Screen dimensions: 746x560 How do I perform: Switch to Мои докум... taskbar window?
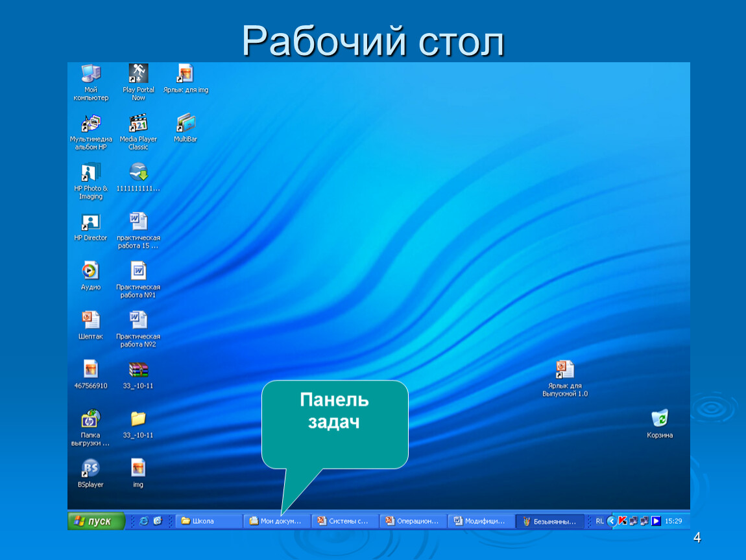pos(277,521)
